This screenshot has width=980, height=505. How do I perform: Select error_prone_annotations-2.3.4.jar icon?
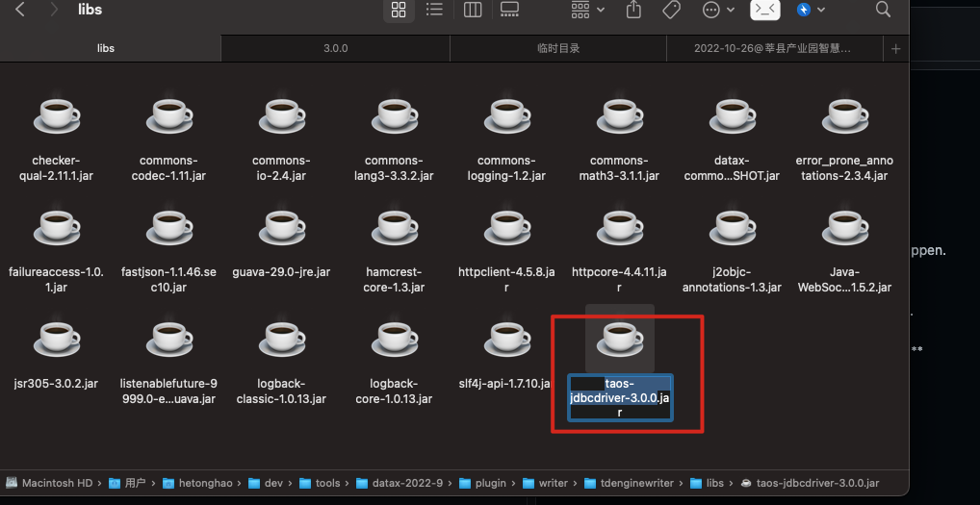coord(844,116)
